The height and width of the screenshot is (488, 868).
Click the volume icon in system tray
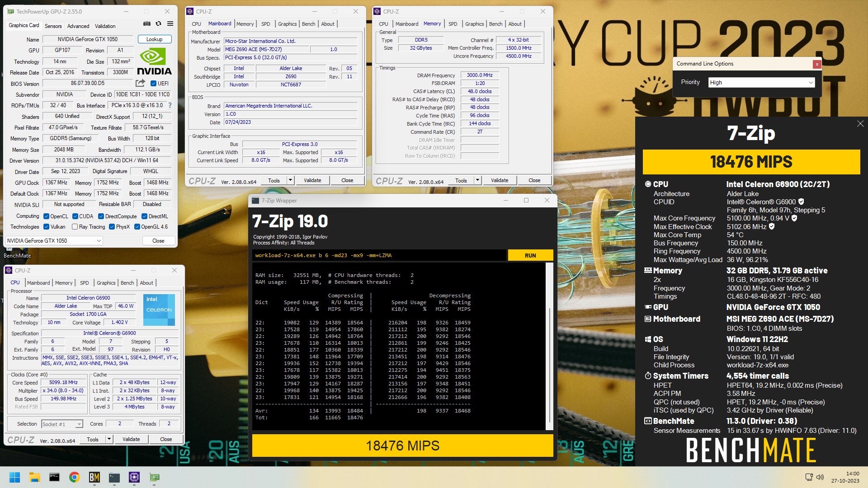[x=820, y=477]
